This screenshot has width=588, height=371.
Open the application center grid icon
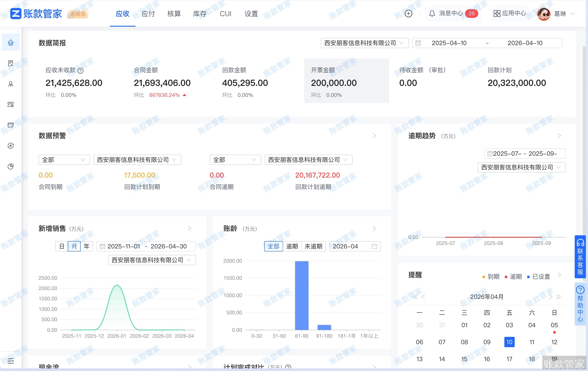click(x=497, y=14)
